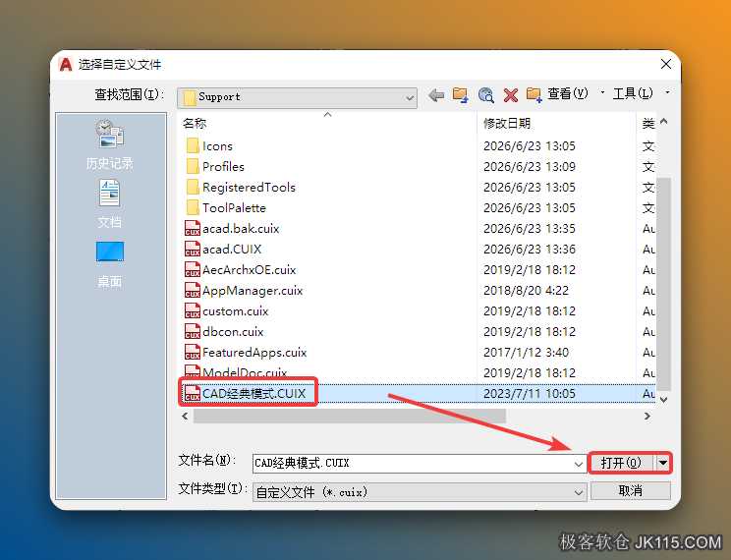The height and width of the screenshot is (560, 731).
Task: Click the FeaturedApps.cuix file icon
Action: [x=193, y=352]
